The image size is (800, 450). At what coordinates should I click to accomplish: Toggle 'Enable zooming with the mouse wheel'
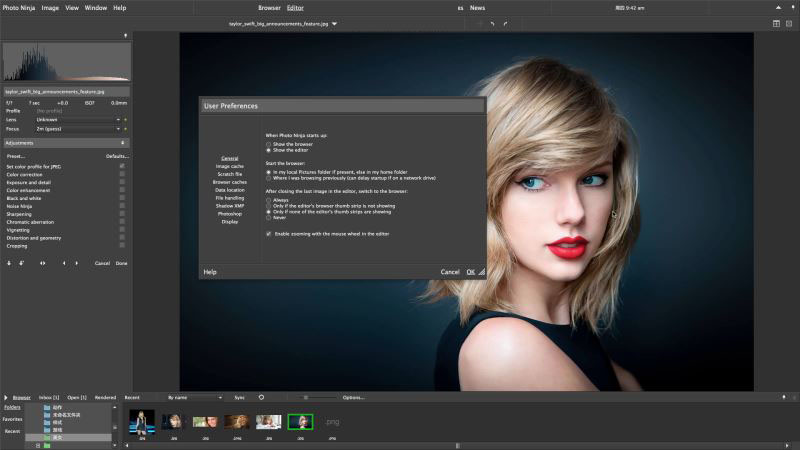(x=268, y=234)
